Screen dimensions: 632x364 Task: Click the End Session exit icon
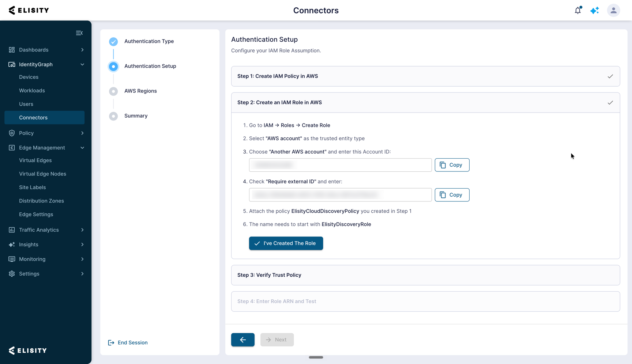tap(111, 342)
